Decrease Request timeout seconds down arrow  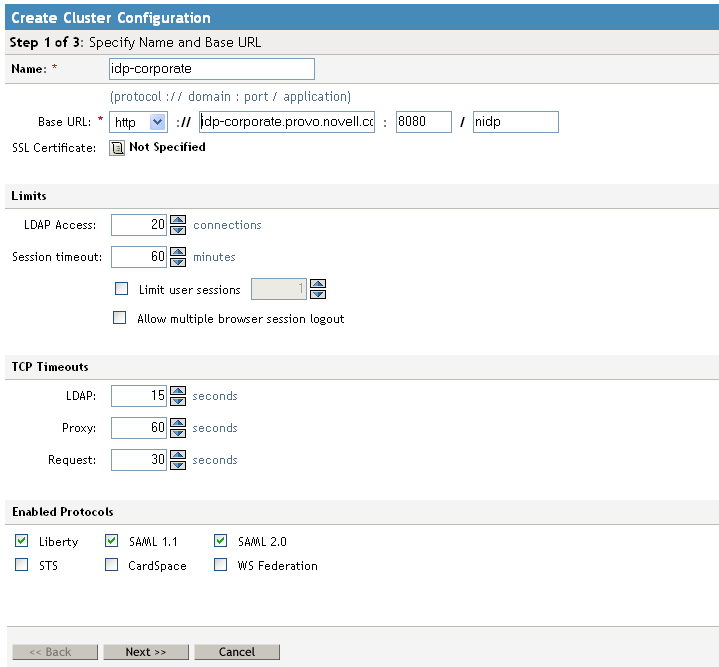[178, 465]
